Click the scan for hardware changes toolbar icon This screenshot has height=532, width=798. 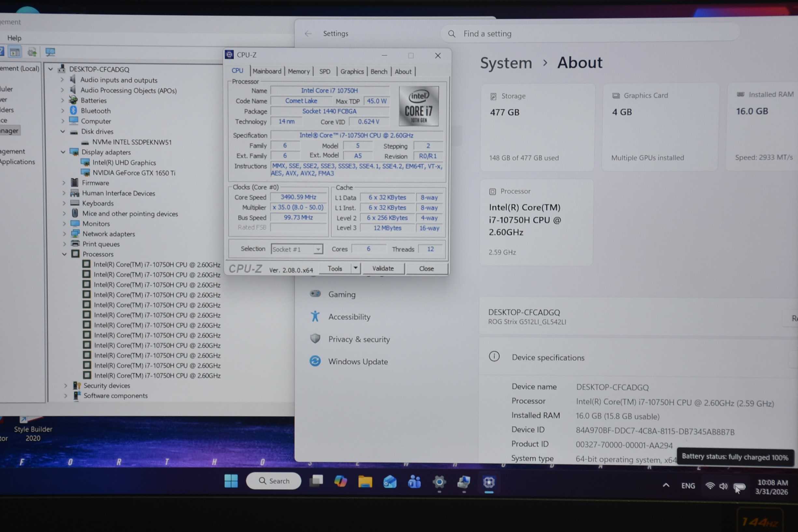click(x=50, y=52)
